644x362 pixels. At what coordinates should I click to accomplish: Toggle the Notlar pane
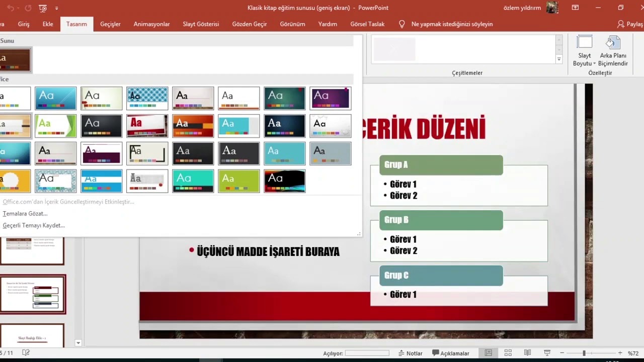point(410,353)
